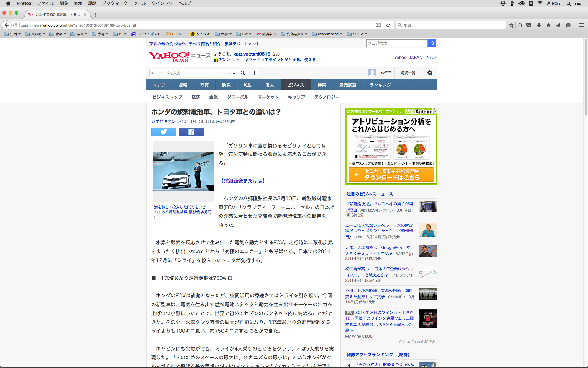Switch to the ランキング news tab
588x368 pixels.
coord(380,85)
